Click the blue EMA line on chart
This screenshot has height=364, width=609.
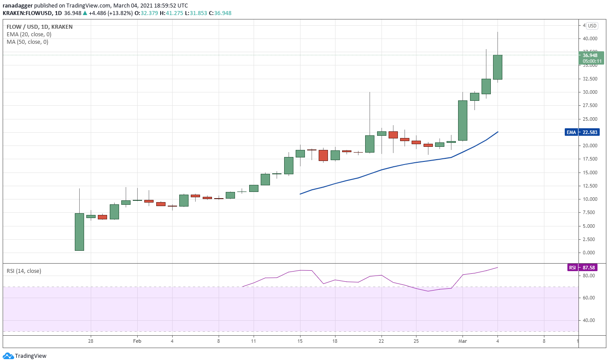(x=382, y=170)
